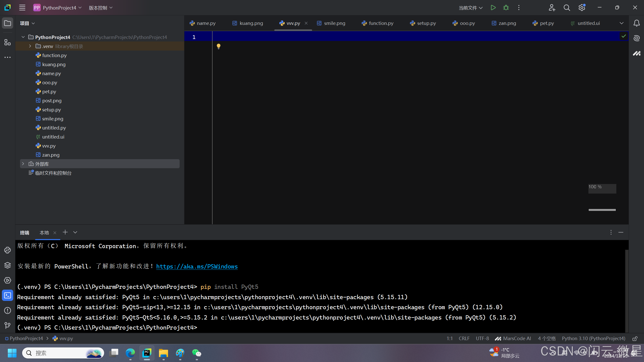Click the yellow intention lightbulb in editor
This screenshot has width=644, height=362.
(x=218, y=46)
